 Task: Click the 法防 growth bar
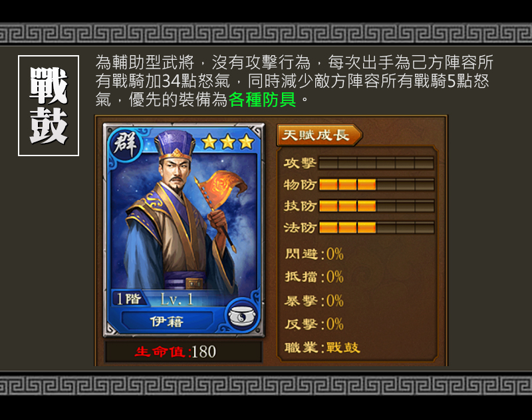[376, 227]
